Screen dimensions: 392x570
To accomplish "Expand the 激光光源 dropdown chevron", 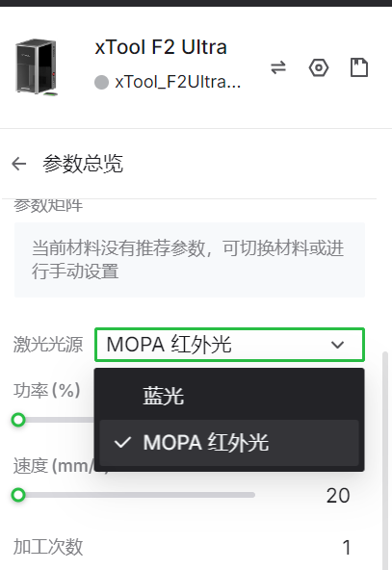I will pyautogui.click(x=337, y=345).
